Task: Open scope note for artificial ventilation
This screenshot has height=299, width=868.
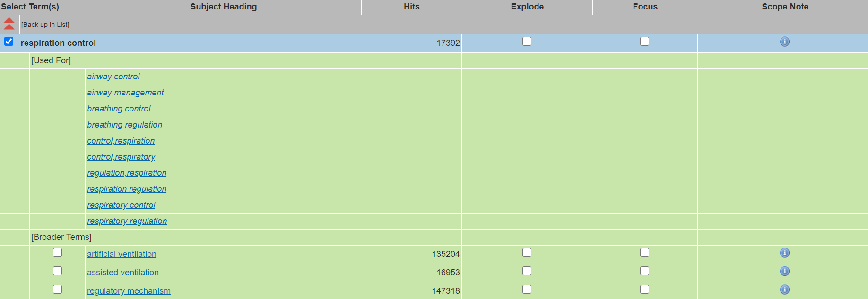Action: tap(784, 253)
